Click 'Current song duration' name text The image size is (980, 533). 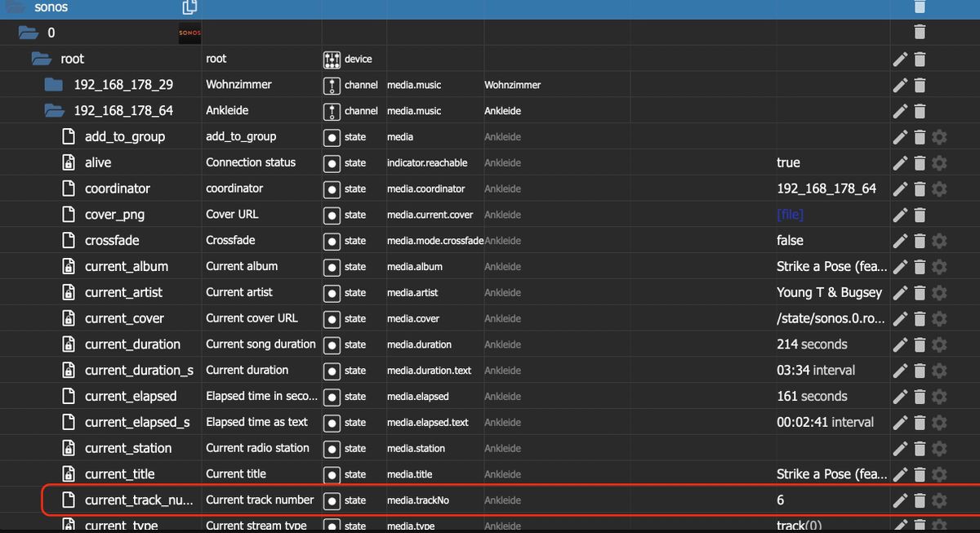(x=261, y=344)
